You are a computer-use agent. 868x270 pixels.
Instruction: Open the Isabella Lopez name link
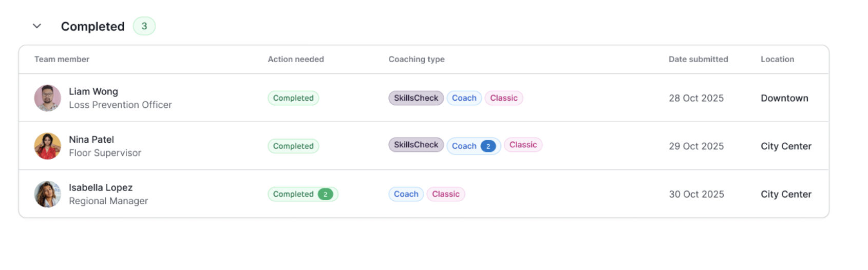click(101, 188)
